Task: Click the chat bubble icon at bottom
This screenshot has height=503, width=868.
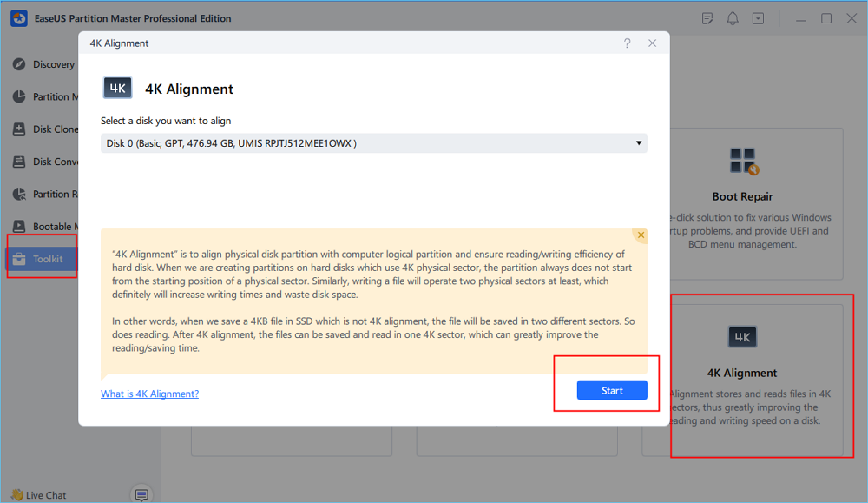Action: (141, 494)
